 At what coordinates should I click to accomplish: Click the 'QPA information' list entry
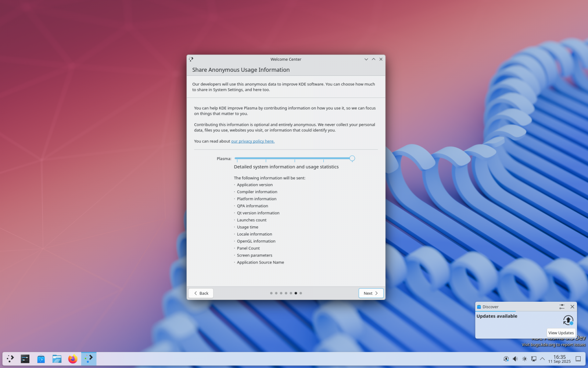pos(252,206)
